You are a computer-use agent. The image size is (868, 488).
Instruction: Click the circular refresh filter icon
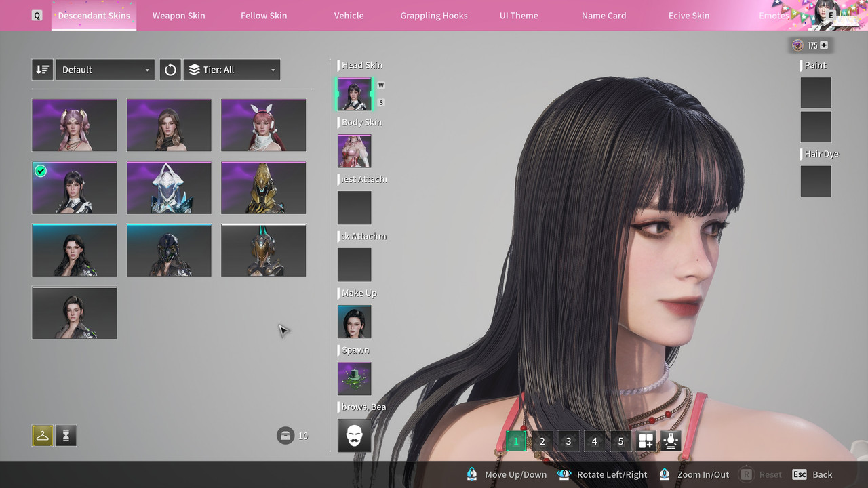coord(170,70)
